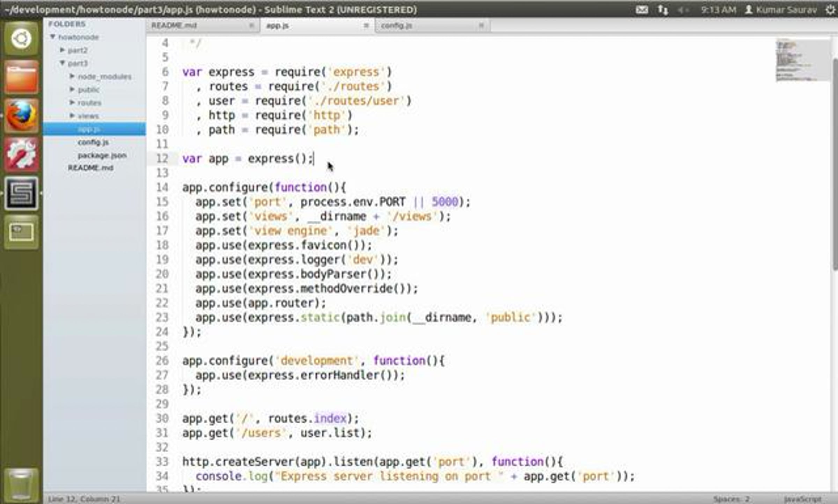
Task: Open Firefox browser from the launcher
Action: pos(21,115)
